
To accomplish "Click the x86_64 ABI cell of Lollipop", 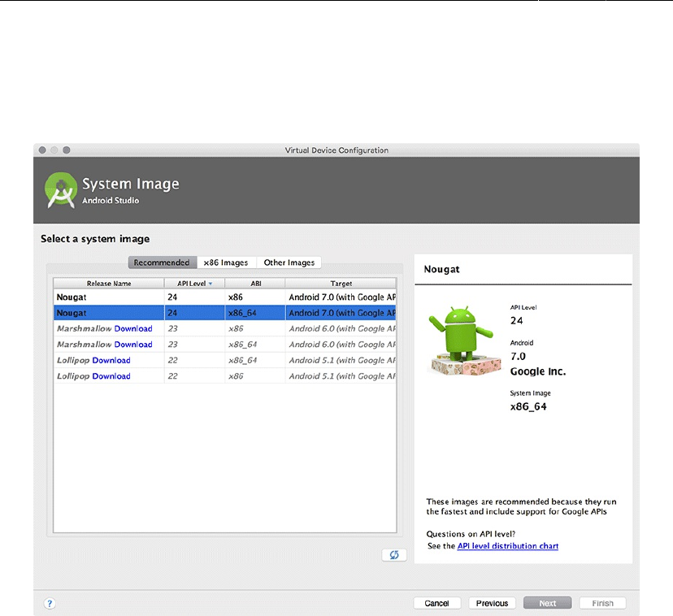I will (x=255, y=360).
